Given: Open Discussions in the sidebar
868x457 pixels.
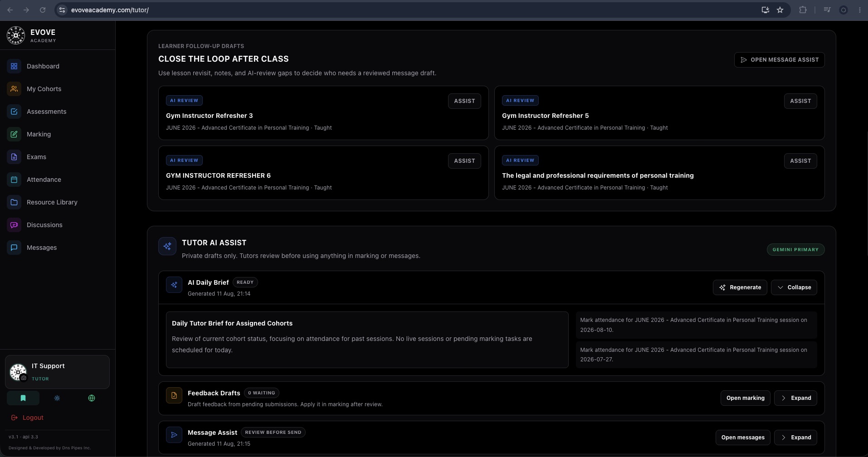Looking at the screenshot, I should pos(57,225).
